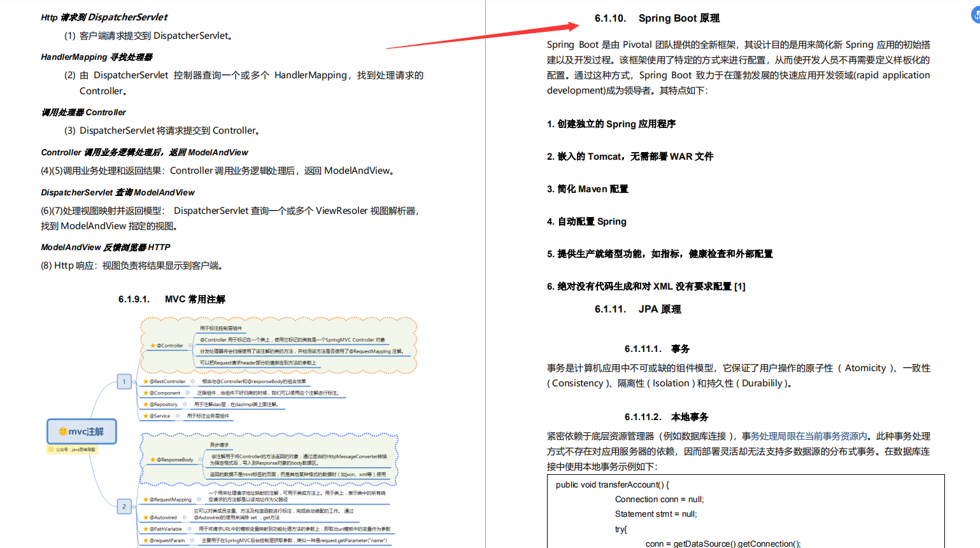Click the item 2. 嵌入的 Tomcat，无需部署 WAR 文件
Viewport: 980px width, 548px height.
[630, 157]
